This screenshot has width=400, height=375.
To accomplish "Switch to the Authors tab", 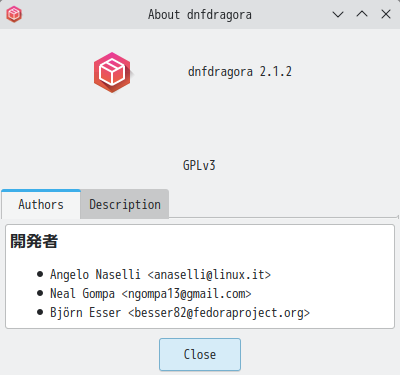I will tap(41, 204).
